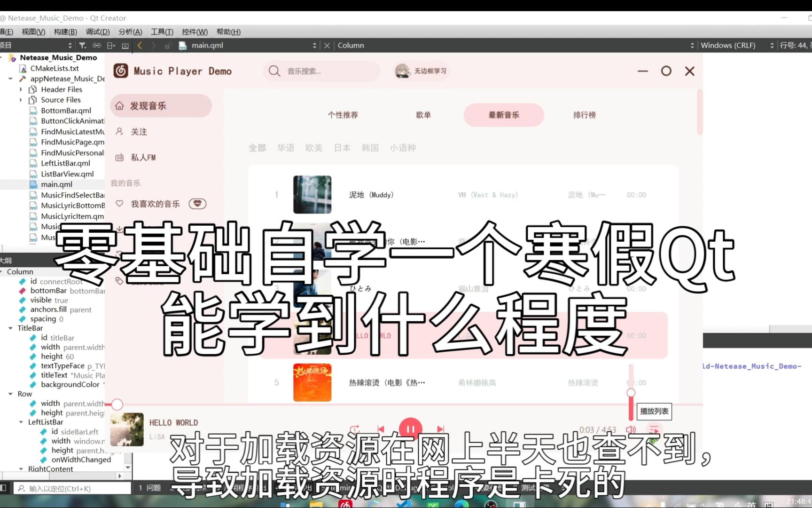Filter songs by 小语种
The image size is (812, 508).
(403, 148)
